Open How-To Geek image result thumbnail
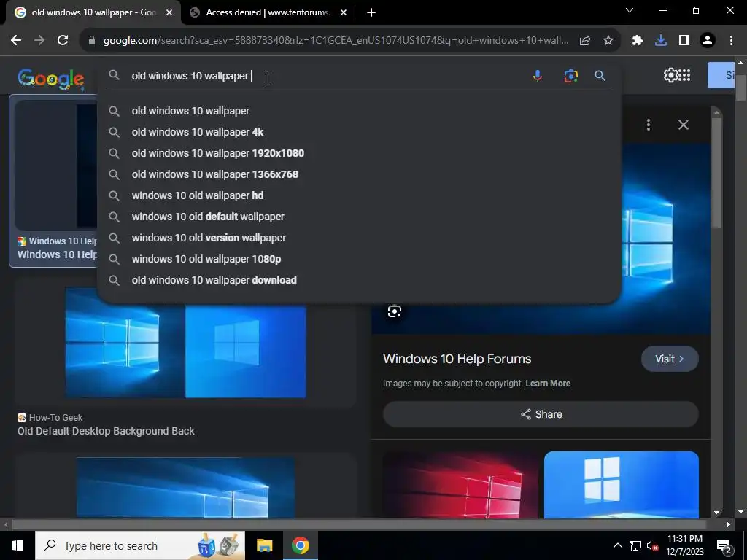Image resolution: width=747 pixels, height=560 pixels. [185, 343]
